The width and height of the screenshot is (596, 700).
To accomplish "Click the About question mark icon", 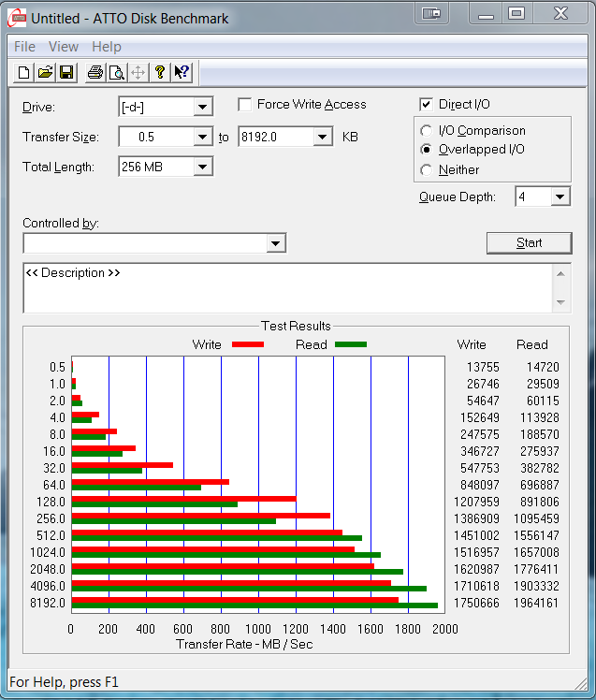I will point(160,72).
